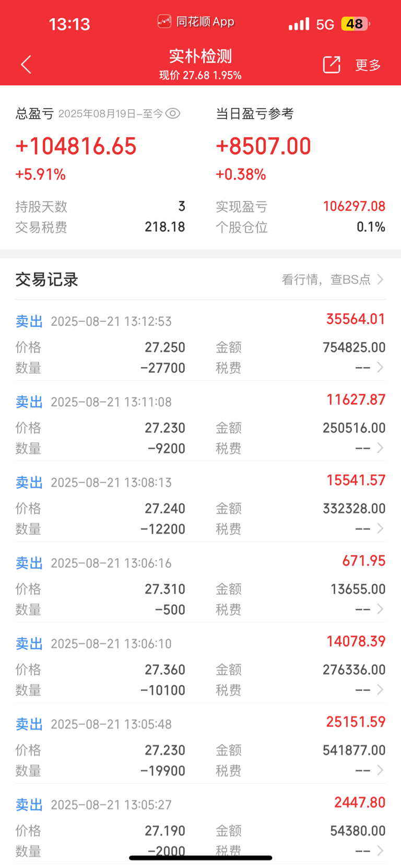Expand the 13:08:13 sell record chevron
Screen dimensions: 401x868
point(380,529)
